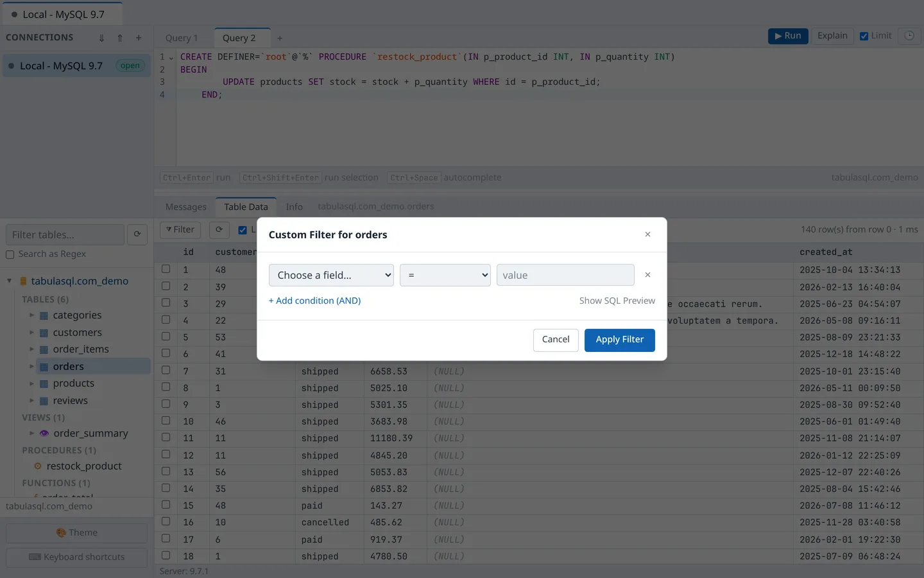The height and width of the screenshot is (578, 924).
Task: Click Show SQL Preview link
Action: tap(617, 301)
